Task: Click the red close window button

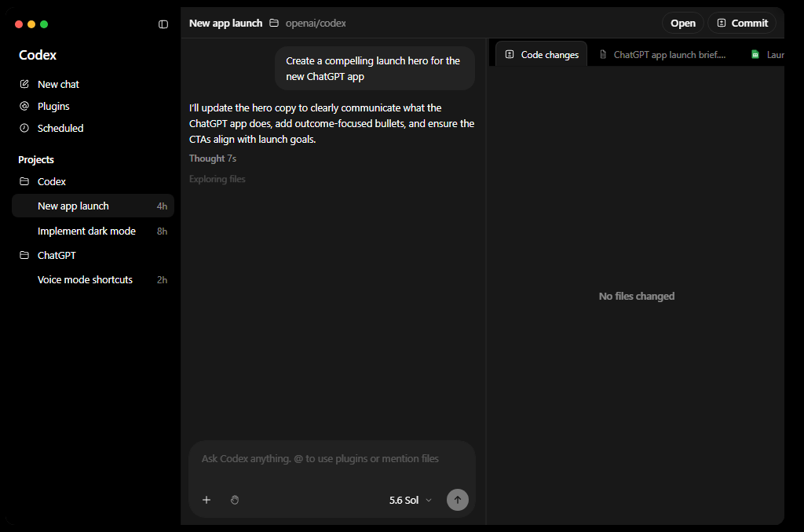Action: coord(19,24)
